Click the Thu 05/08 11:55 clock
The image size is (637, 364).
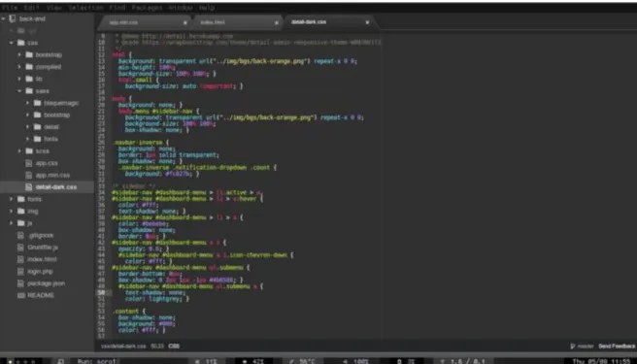click(x=601, y=361)
